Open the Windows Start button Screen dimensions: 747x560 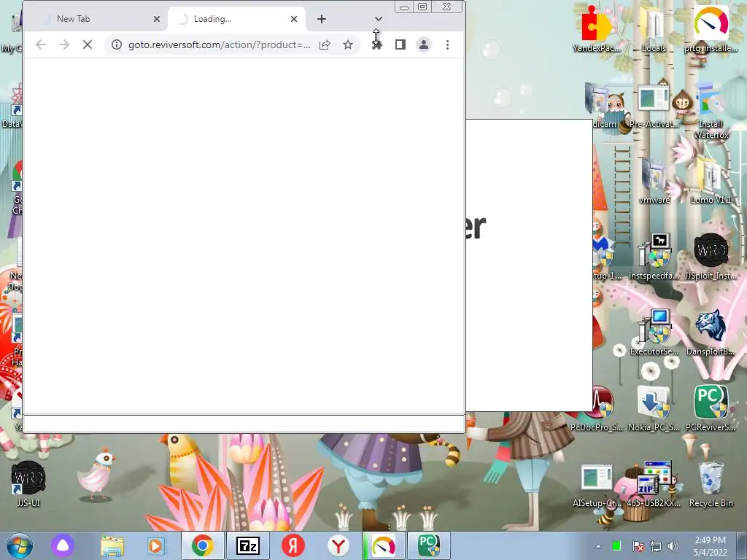20,545
